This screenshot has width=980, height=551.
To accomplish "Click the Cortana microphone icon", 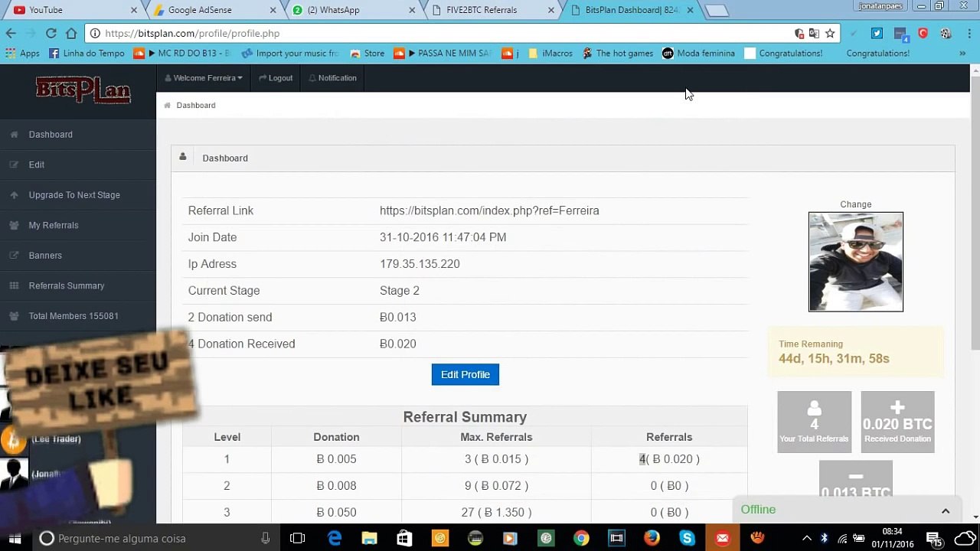I will (x=266, y=538).
